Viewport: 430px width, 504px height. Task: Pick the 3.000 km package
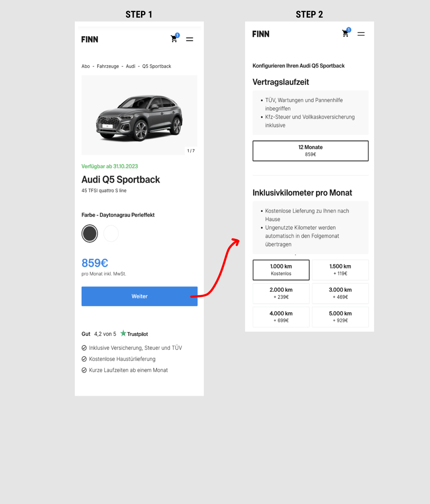(340, 293)
